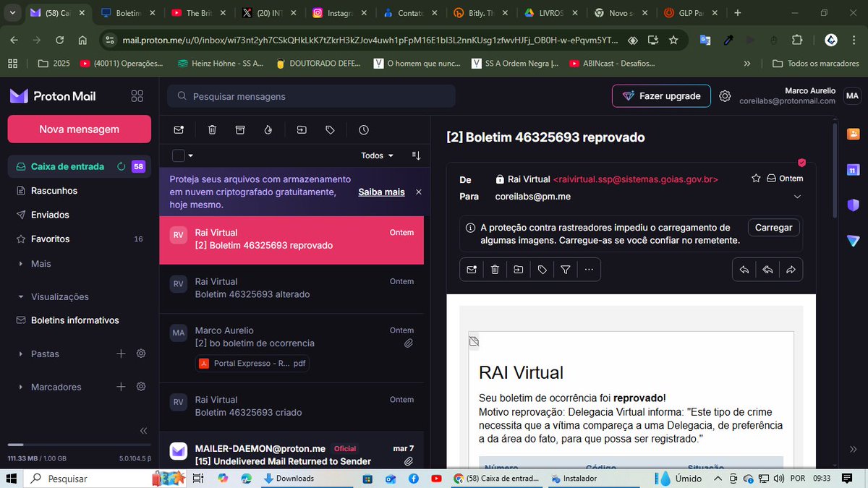The image size is (868, 488).
Task: Open the three-dot more actions menu
Action: (589, 270)
